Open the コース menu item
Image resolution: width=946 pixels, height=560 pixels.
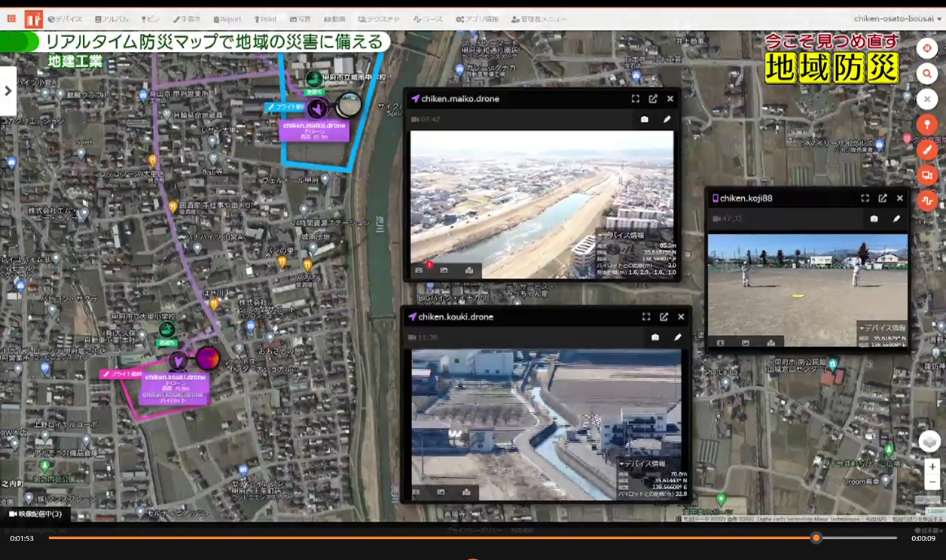click(x=429, y=19)
